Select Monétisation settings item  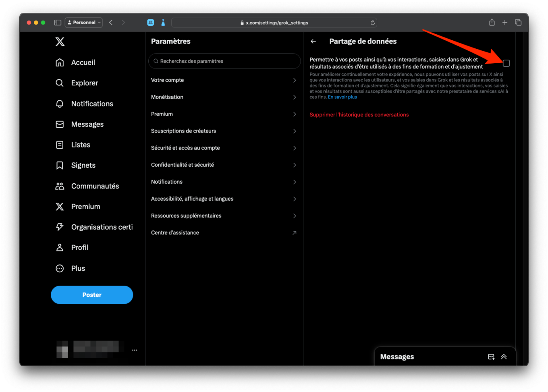(224, 97)
